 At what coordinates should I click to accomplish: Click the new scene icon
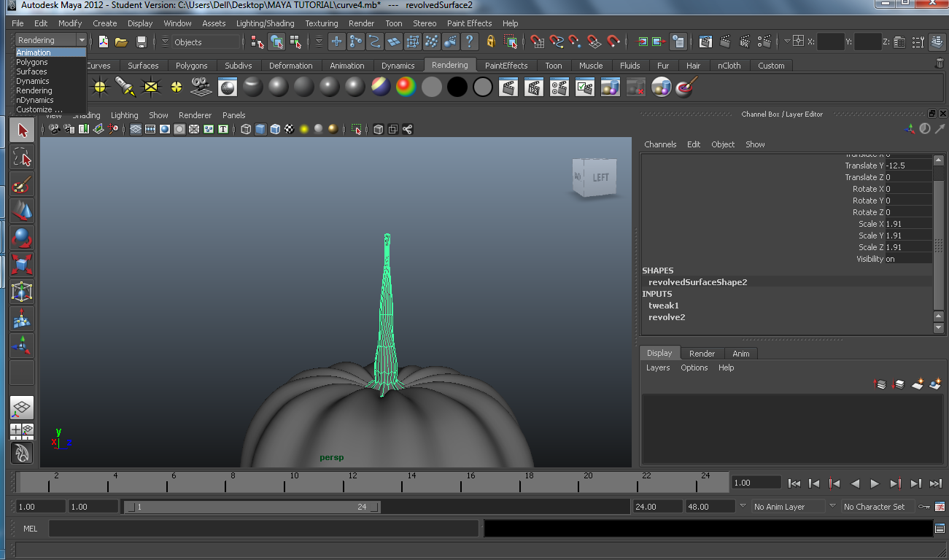pos(103,42)
